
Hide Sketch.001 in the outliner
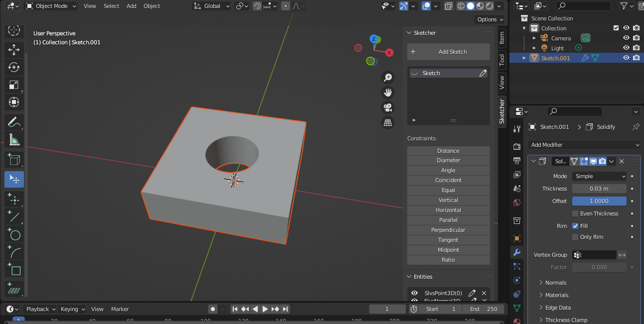(627, 58)
